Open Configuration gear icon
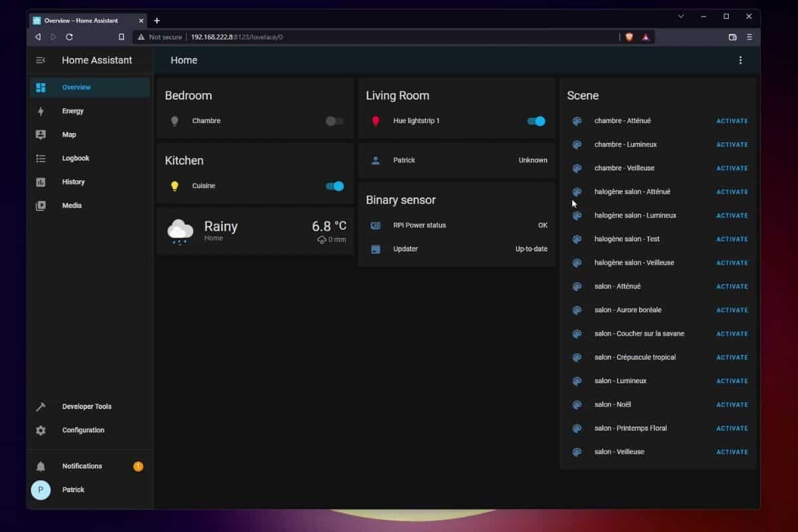798x532 pixels. [x=41, y=430]
